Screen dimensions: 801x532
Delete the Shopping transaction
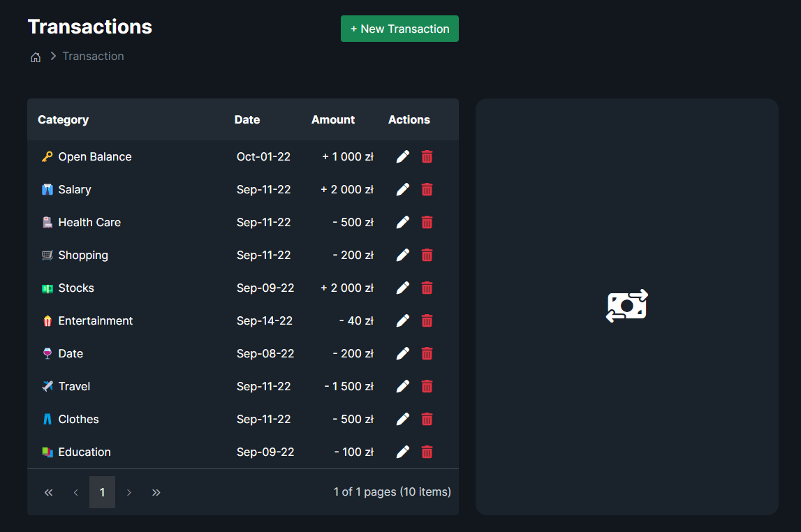click(427, 255)
